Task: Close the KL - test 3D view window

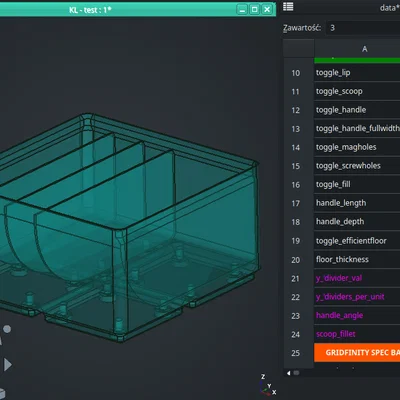Action: click(x=267, y=9)
